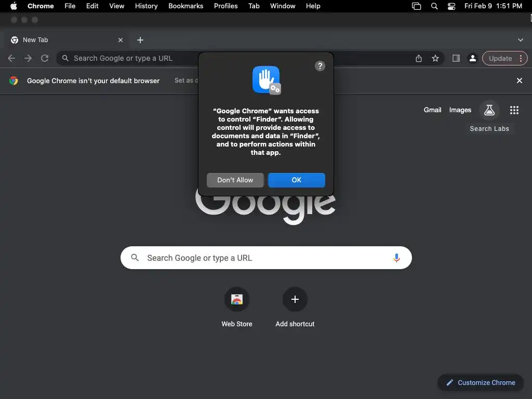
Task: Click the Chrome logo in the default browser bar
Action: point(14,81)
